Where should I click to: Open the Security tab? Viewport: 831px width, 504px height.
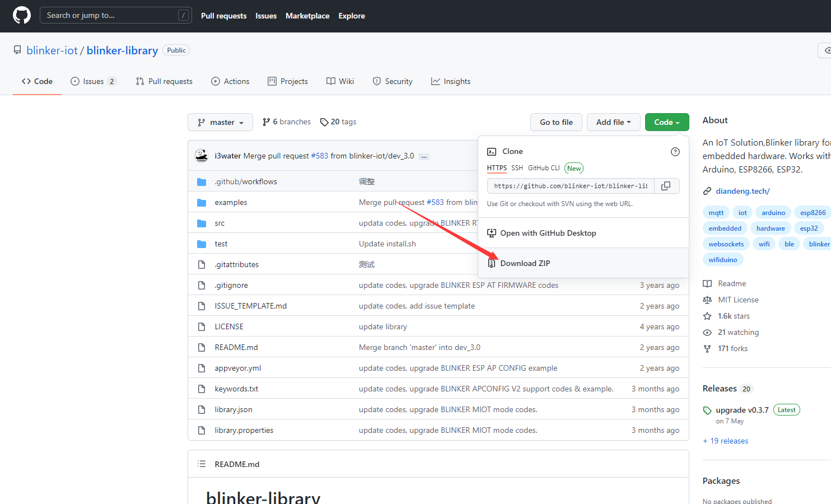pyautogui.click(x=393, y=81)
